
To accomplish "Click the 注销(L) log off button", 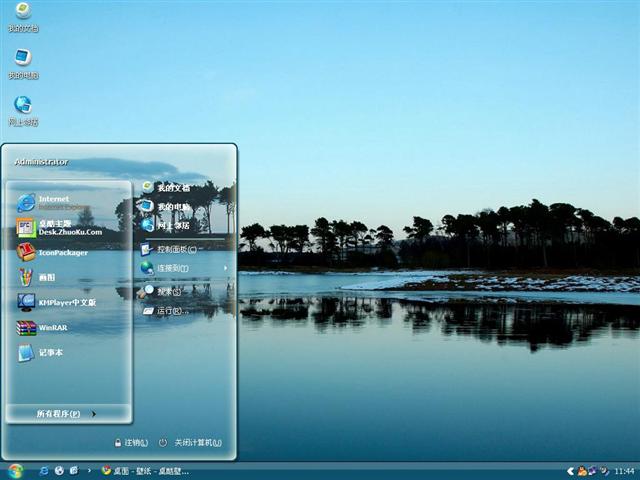I will pyautogui.click(x=131, y=442).
